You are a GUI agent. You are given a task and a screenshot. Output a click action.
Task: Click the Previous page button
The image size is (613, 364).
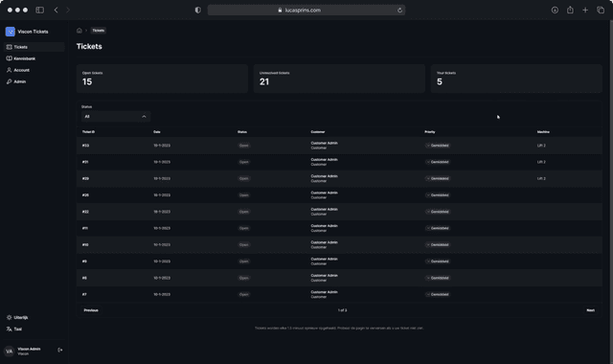click(x=91, y=310)
